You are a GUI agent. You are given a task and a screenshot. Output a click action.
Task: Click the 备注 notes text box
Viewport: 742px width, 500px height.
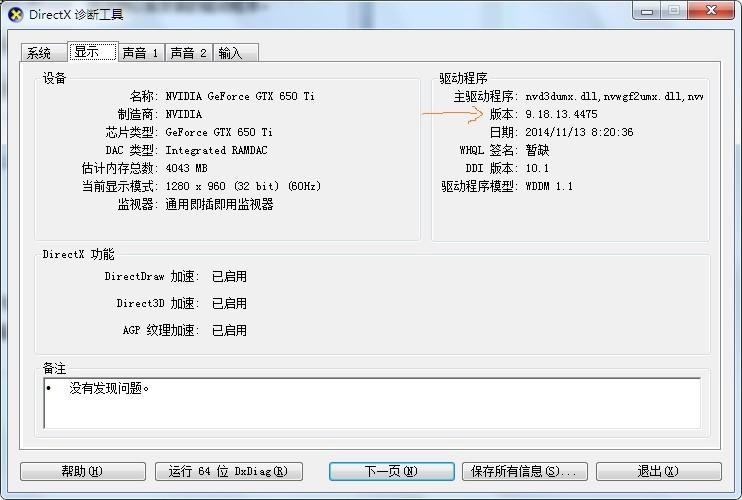pyautogui.click(x=372, y=403)
